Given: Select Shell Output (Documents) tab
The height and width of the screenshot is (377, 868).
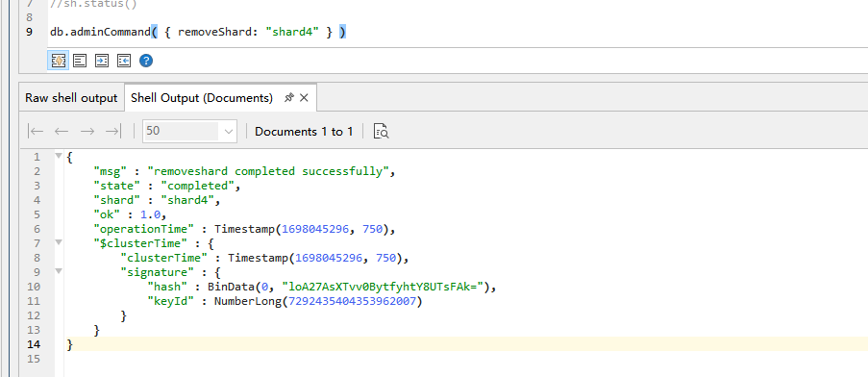Looking at the screenshot, I should pyautogui.click(x=202, y=98).
